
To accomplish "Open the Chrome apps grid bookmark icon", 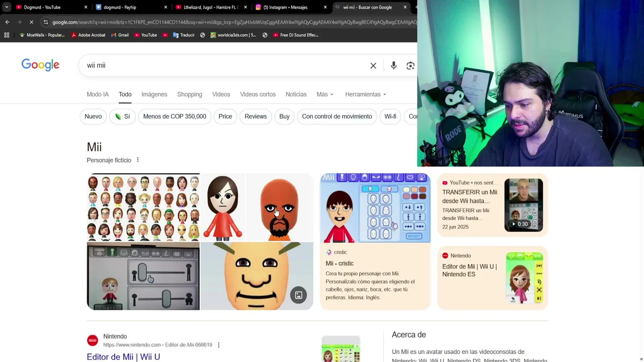I will point(7,35).
